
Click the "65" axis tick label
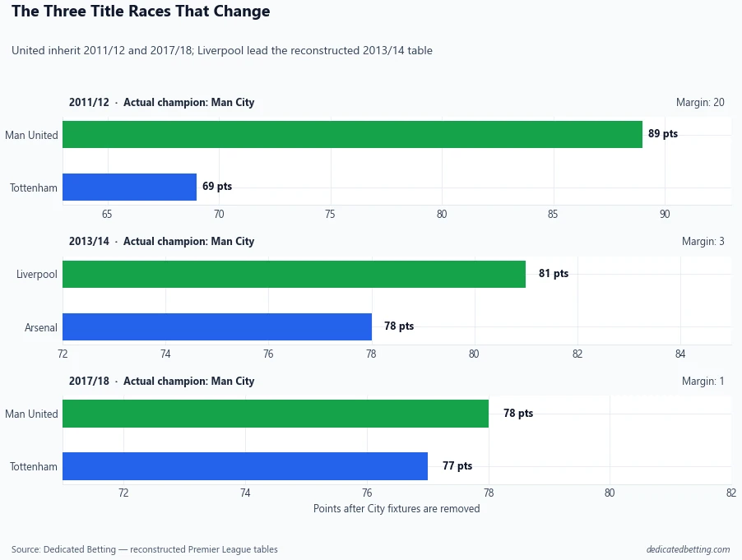tap(107, 215)
